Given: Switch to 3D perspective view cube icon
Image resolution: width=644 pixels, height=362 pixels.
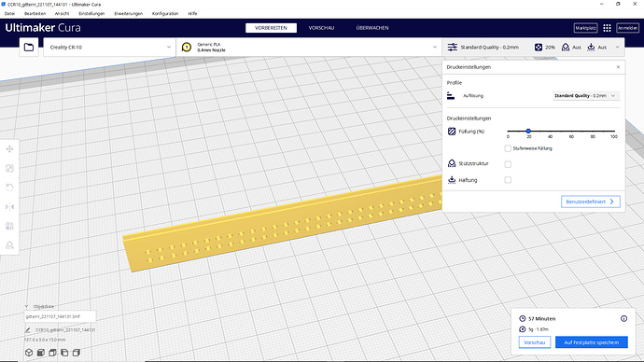Looking at the screenshot, I should pos(29,353).
